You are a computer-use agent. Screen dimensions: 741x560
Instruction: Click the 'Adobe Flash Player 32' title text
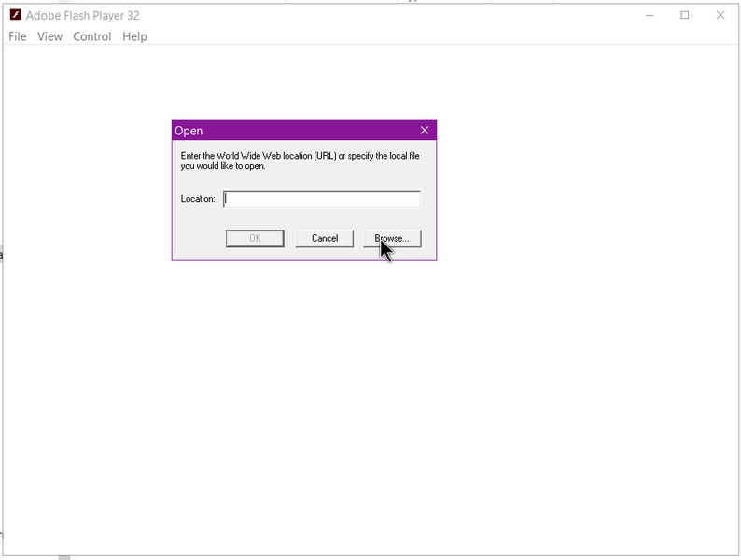83,16
